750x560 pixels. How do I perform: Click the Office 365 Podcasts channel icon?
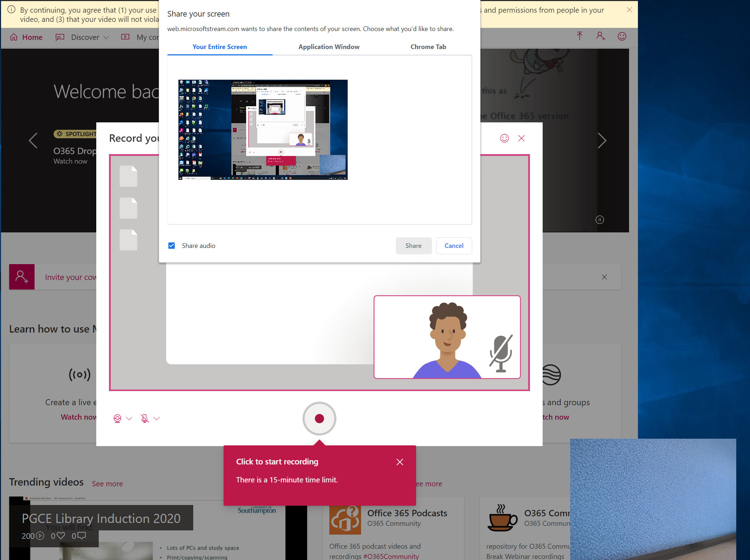[345, 519]
